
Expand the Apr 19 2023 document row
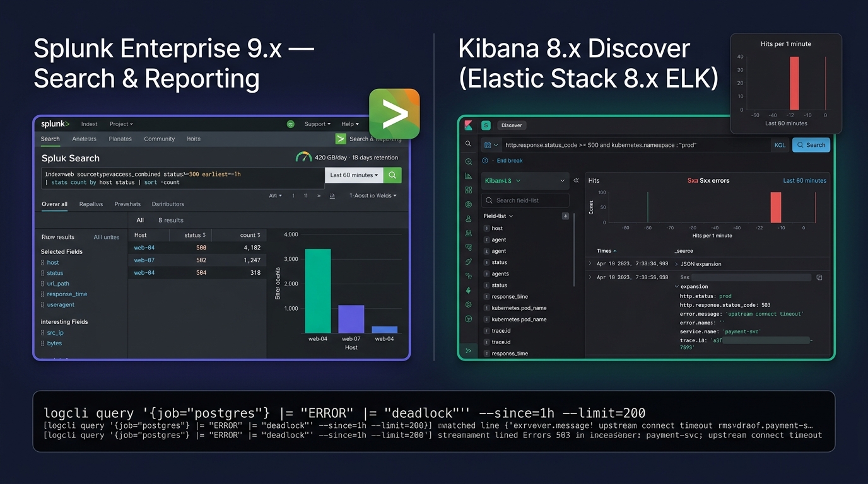coord(590,263)
